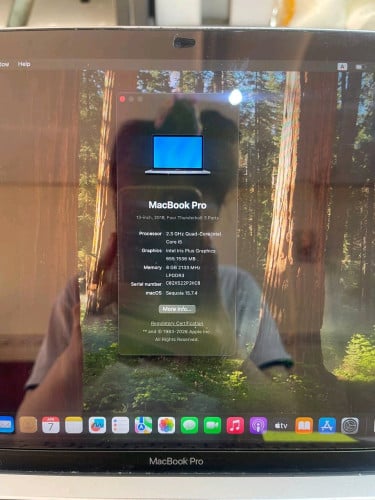375x500 pixels.
Task: Click the "Intel Iris Plus Graphics" value
Action: [x=191, y=251]
